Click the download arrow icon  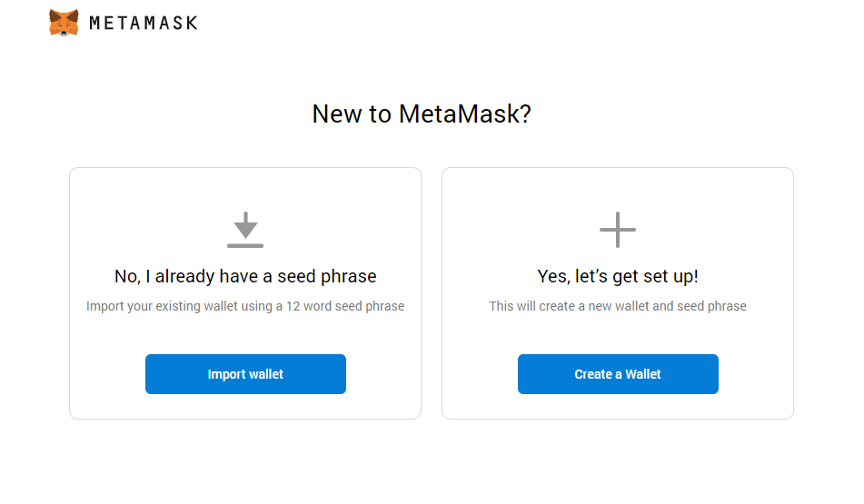(x=245, y=230)
